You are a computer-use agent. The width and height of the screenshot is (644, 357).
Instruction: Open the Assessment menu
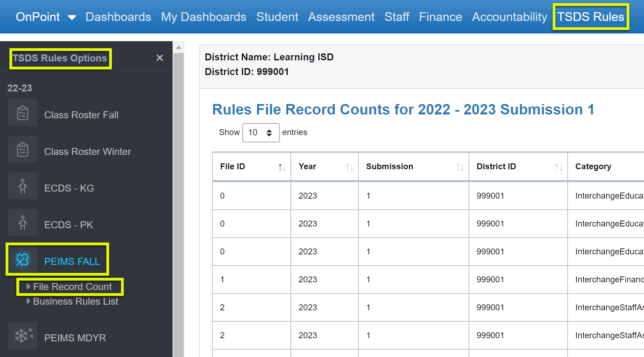coord(341,17)
